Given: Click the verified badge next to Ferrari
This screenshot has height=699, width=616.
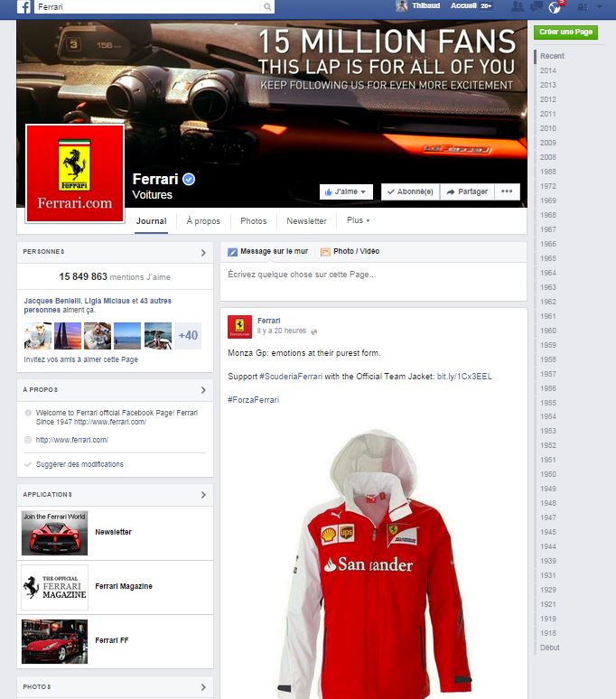Looking at the screenshot, I should [189, 179].
